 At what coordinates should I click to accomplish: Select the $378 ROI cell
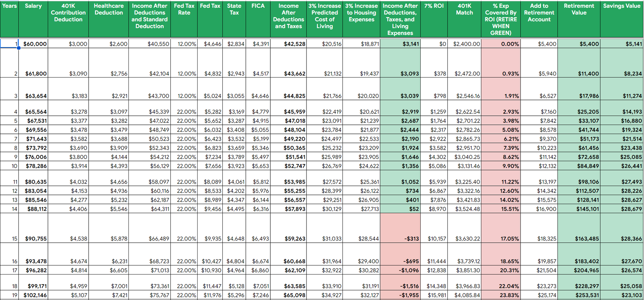(434, 63)
